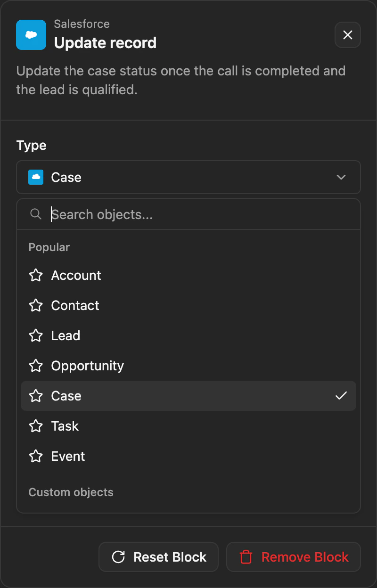Star the Contact object
This screenshot has width=377, height=588.
point(36,305)
